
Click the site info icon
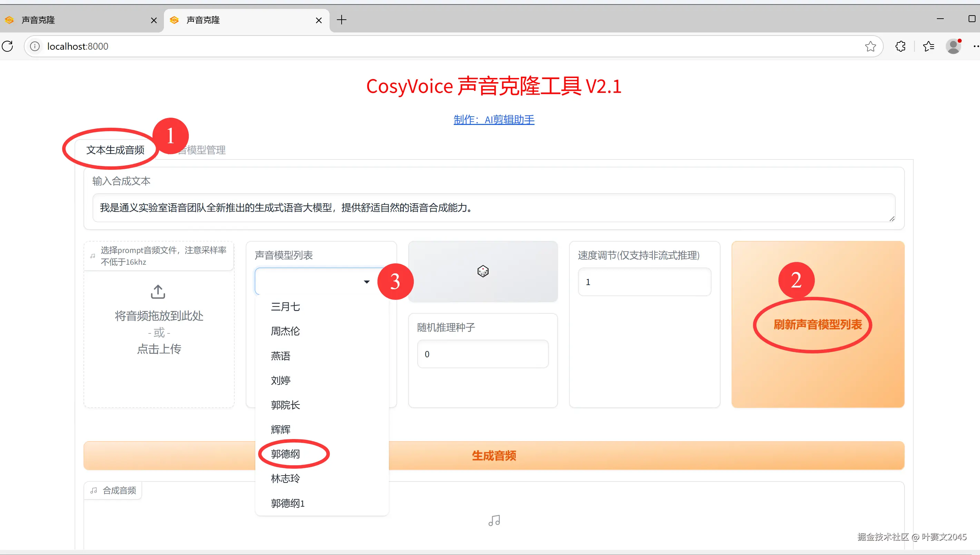[x=35, y=46]
